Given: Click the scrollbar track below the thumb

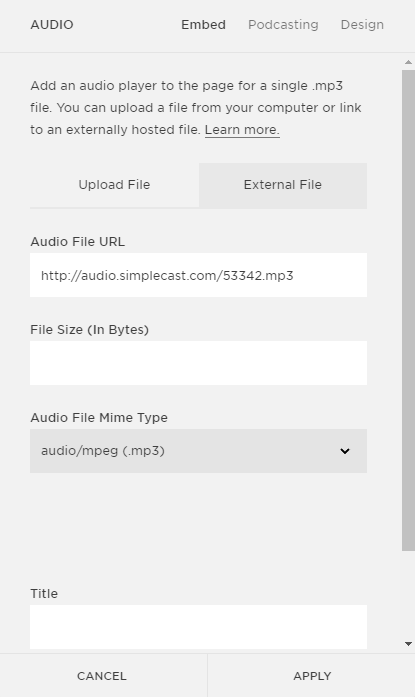Looking at the screenshot, I should click(x=408, y=594).
